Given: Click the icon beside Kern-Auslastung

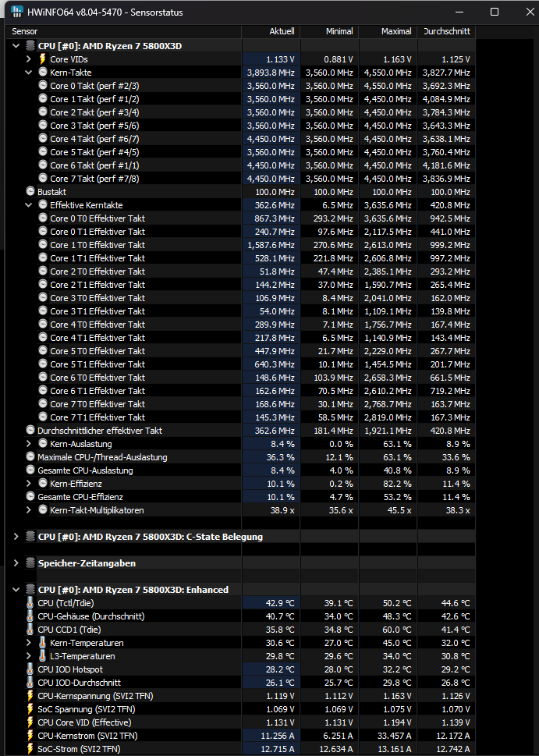Looking at the screenshot, I should click(43, 443).
